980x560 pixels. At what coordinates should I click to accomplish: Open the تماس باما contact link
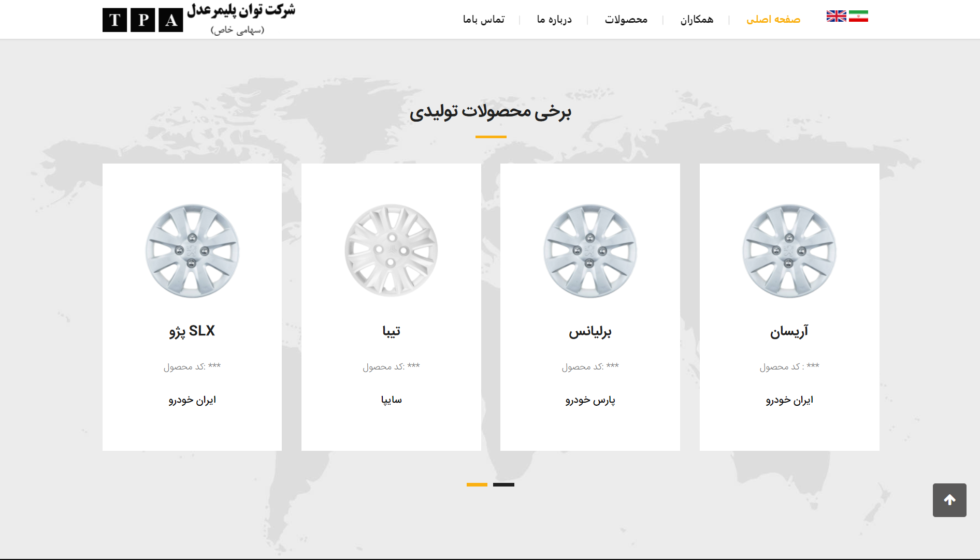click(x=483, y=20)
